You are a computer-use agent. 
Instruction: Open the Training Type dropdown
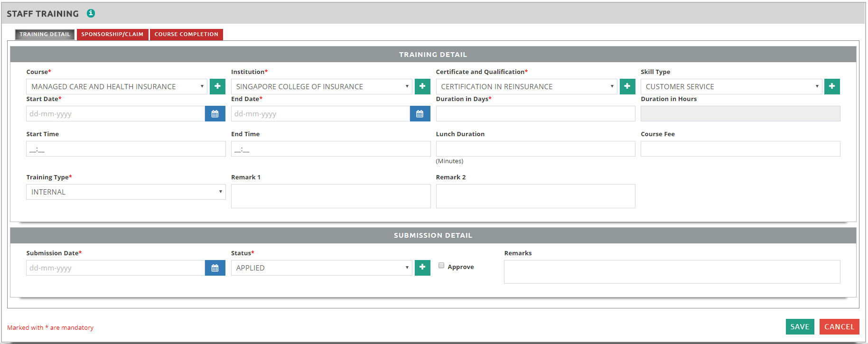(x=126, y=192)
